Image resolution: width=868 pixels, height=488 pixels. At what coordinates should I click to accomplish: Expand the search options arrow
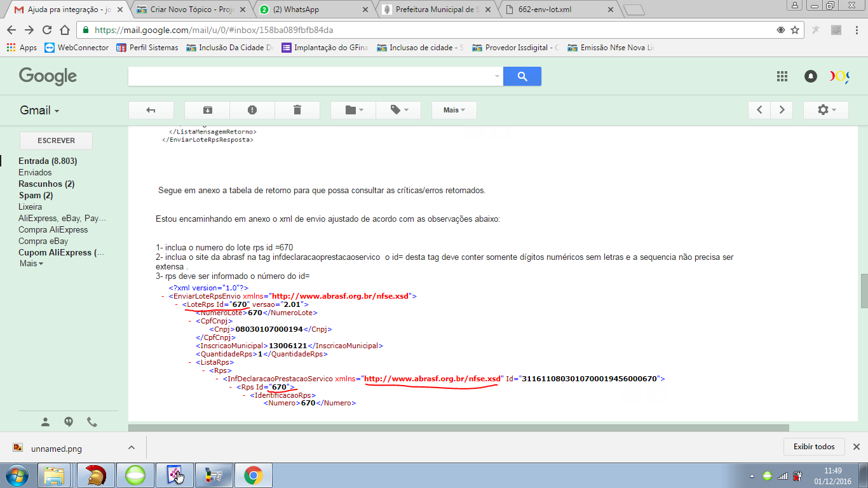click(497, 76)
